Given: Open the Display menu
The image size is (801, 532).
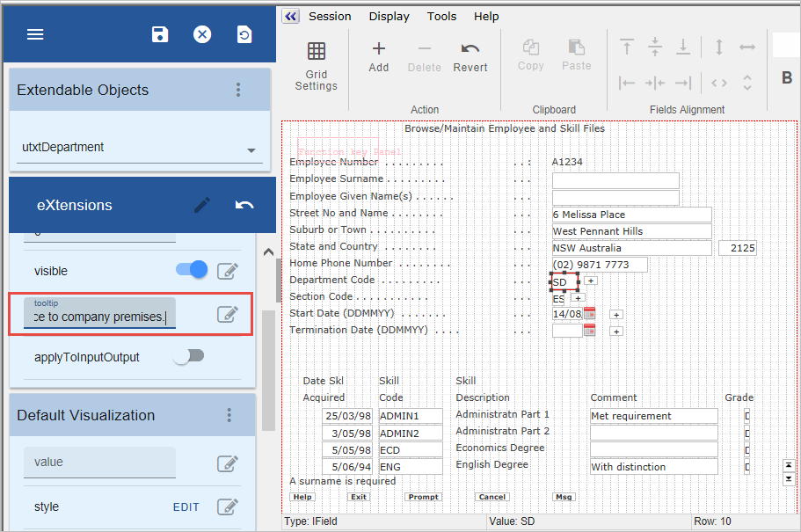Looking at the screenshot, I should (390, 17).
